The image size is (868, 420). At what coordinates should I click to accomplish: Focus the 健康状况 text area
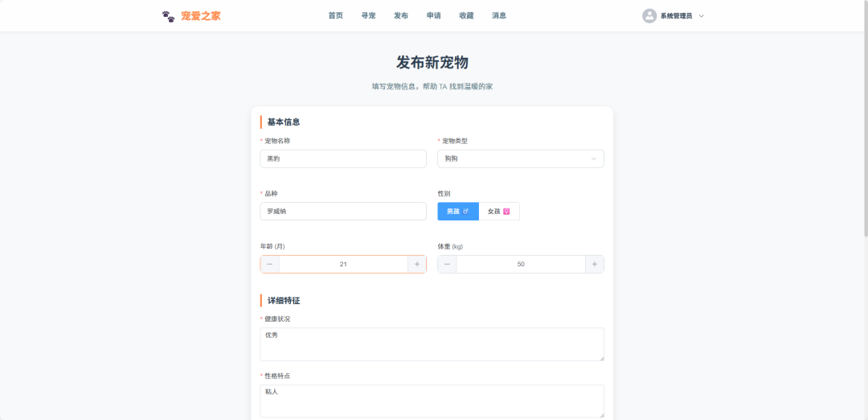432,344
